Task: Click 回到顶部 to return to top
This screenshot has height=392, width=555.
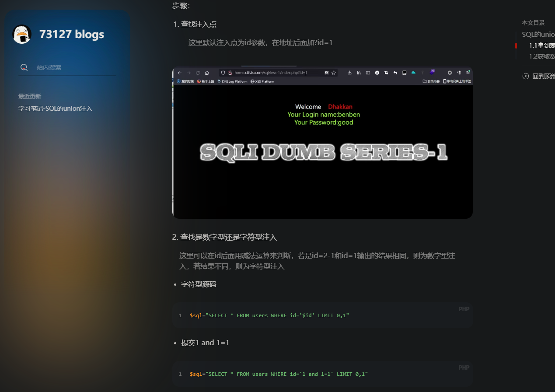Action: (541, 76)
